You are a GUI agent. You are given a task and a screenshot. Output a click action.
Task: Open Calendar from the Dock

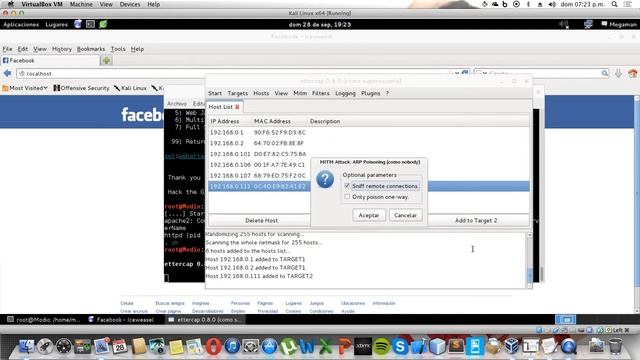[120, 347]
